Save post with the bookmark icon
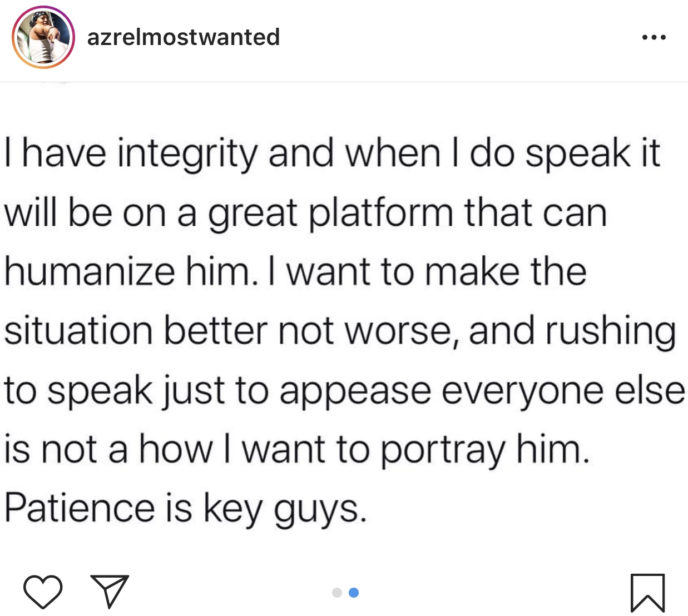The height and width of the screenshot is (616, 688). pyautogui.click(x=648, y=593)
